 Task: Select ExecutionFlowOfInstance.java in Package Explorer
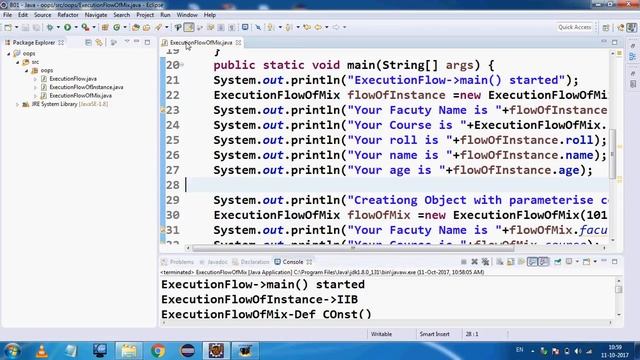click(86, 87)
